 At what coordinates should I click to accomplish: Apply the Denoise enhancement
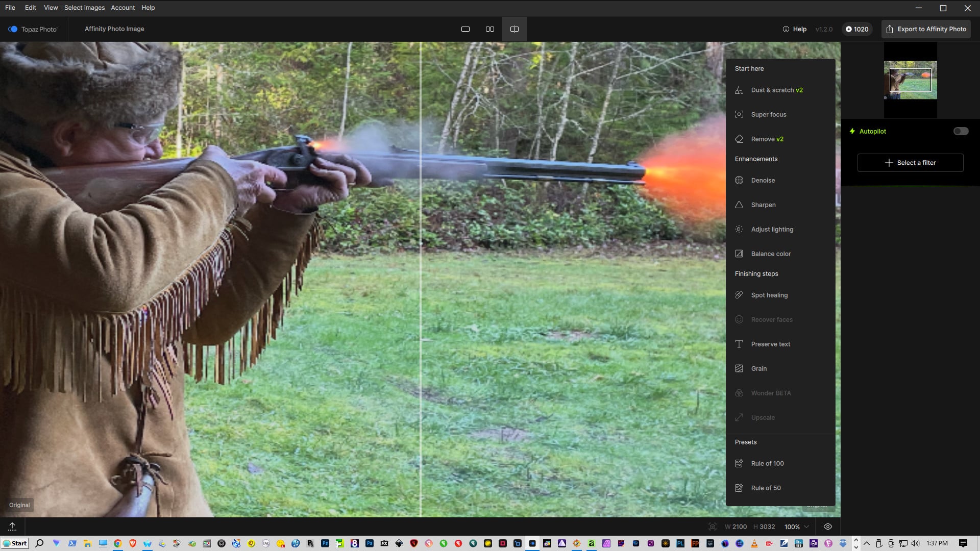763,181
